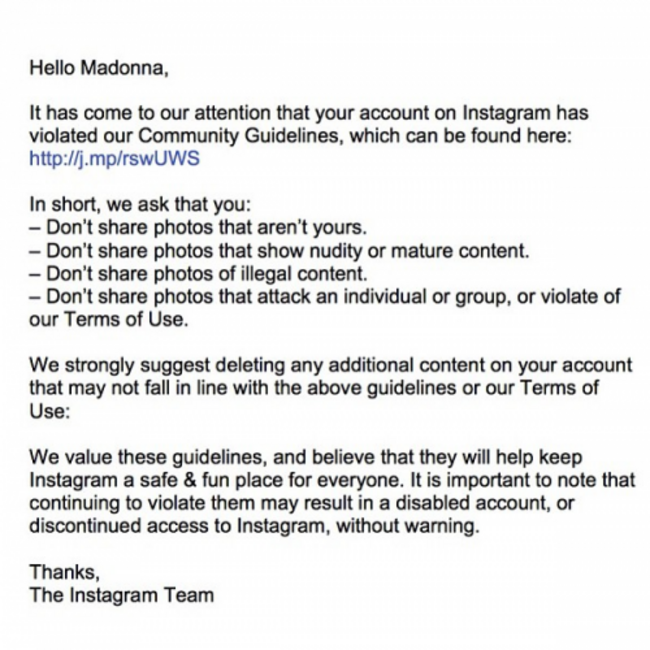Select the "attack an individual or group" bullet
The image size is (650, 650).
click(325, 296)
